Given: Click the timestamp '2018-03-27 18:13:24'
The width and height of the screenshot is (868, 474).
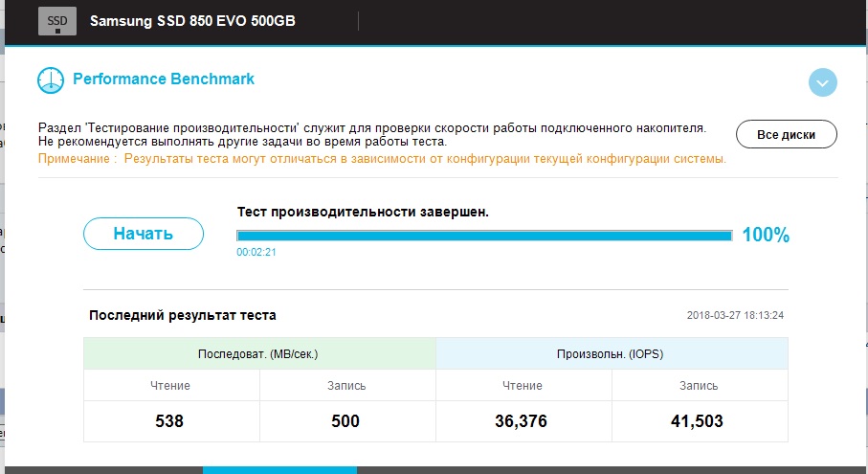Looking at the screenshot, I should pos(735,315).
